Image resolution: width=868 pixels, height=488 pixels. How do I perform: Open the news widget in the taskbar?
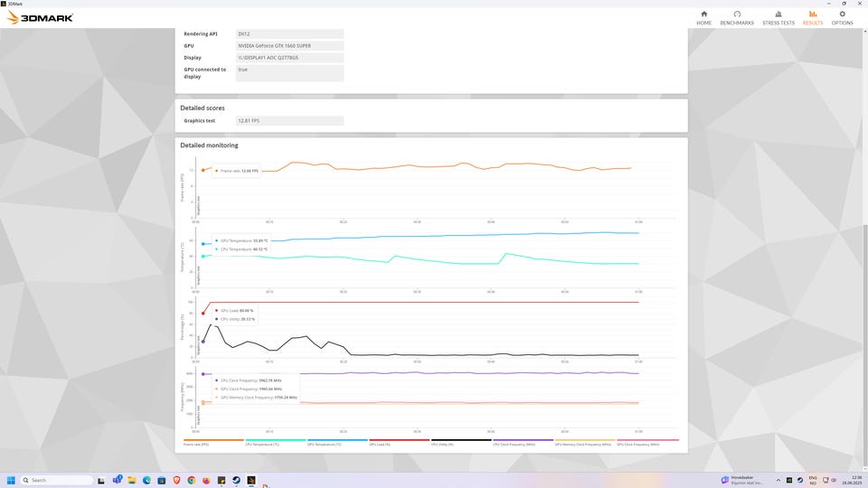pyautogui.click(x=744, y=480)
